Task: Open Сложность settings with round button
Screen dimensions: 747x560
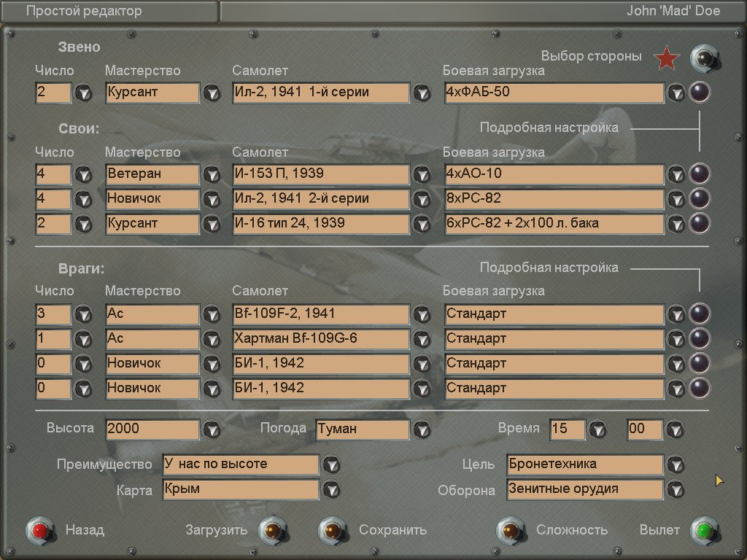Action: coord(509,530)
